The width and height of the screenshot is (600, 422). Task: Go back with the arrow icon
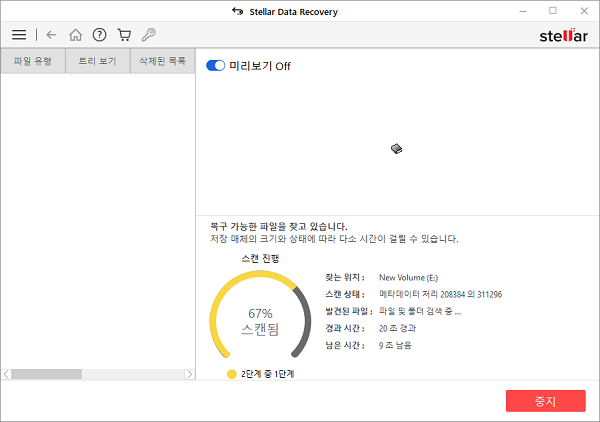[51, 35]
